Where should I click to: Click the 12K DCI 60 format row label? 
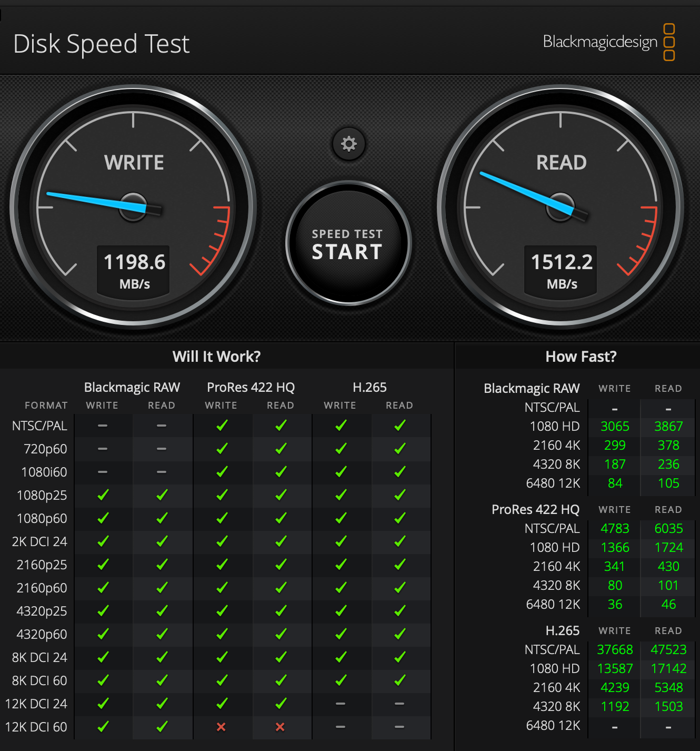(x=36, y=727)
